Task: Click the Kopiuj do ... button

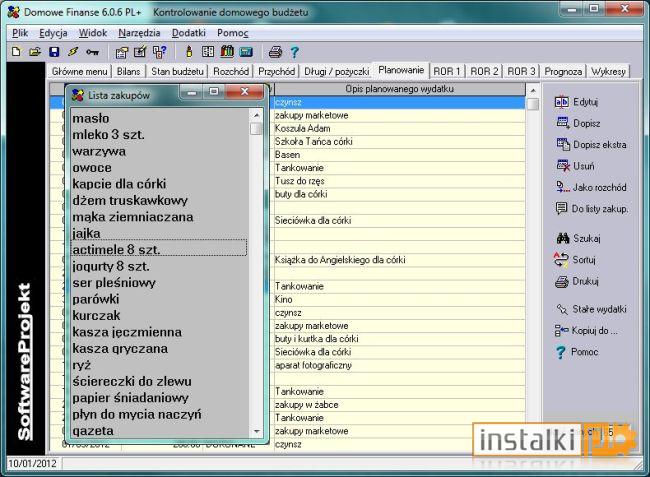Action: click(x=586, y=330)
